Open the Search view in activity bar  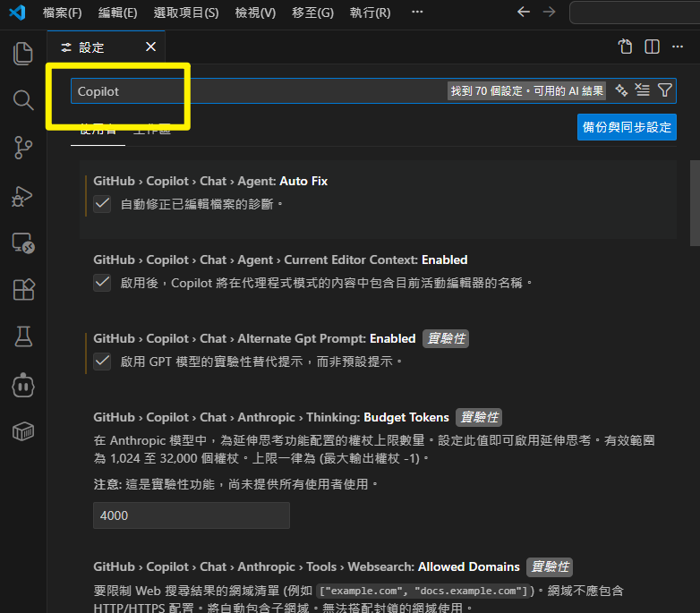tap(22, 100)
